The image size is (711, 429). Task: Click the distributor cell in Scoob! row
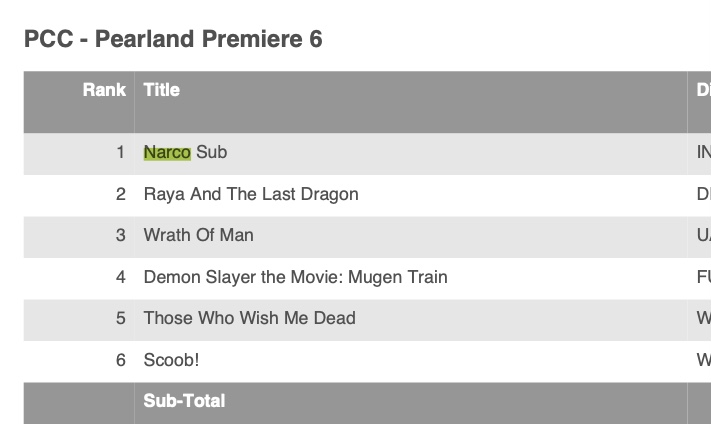pyautogui.click(x=703, y=360)
